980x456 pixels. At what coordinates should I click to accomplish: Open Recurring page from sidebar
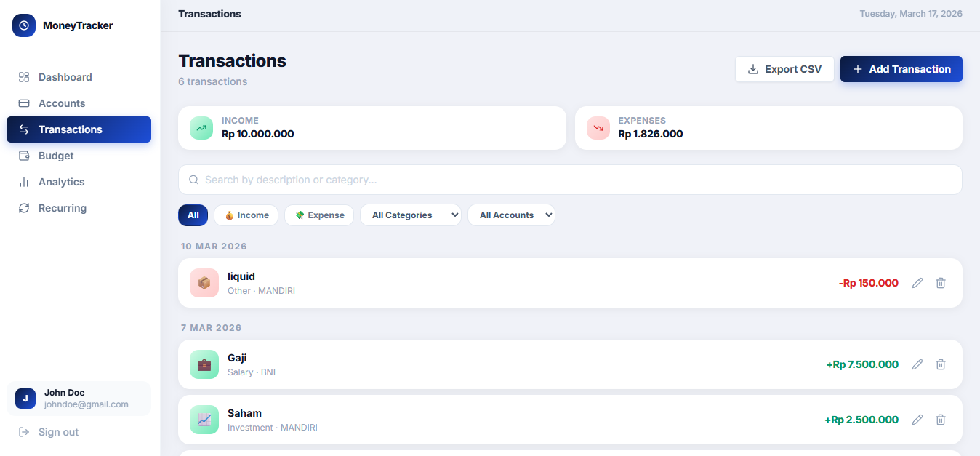(79, 208)
